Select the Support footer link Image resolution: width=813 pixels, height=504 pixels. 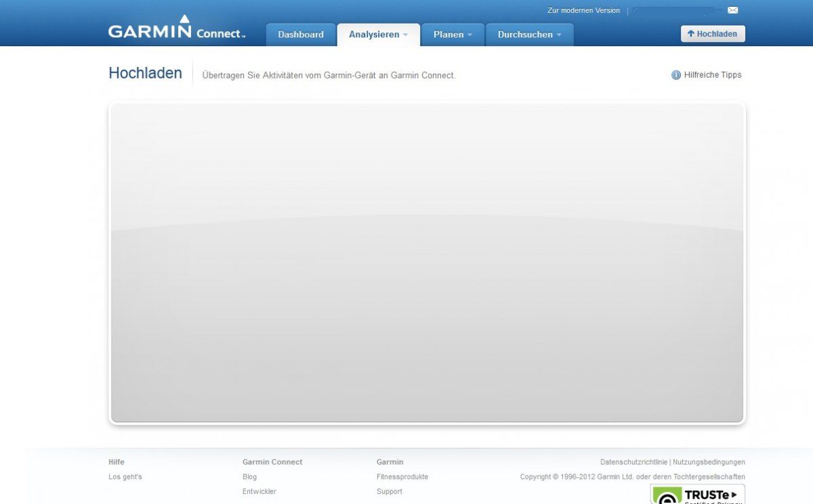point(389,492)
